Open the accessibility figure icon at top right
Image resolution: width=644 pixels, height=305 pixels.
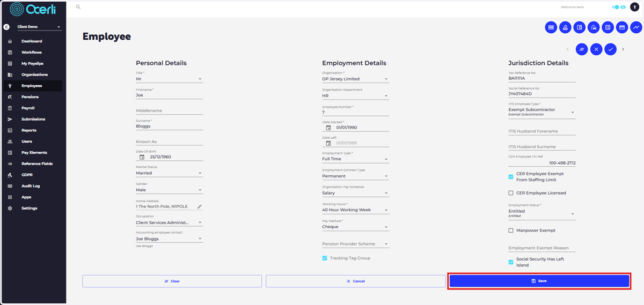[634, 7]
